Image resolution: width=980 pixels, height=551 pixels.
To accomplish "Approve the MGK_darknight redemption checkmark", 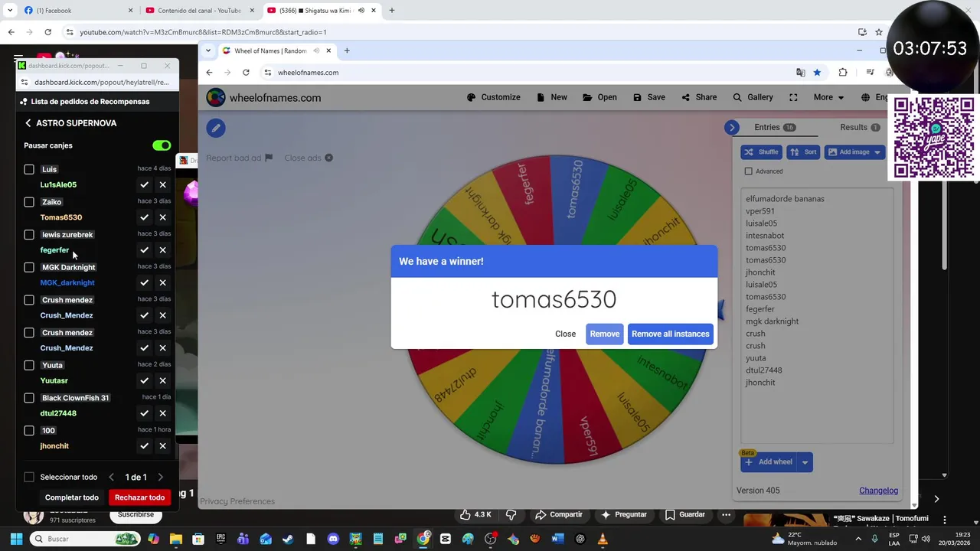I will click(144, 282).
